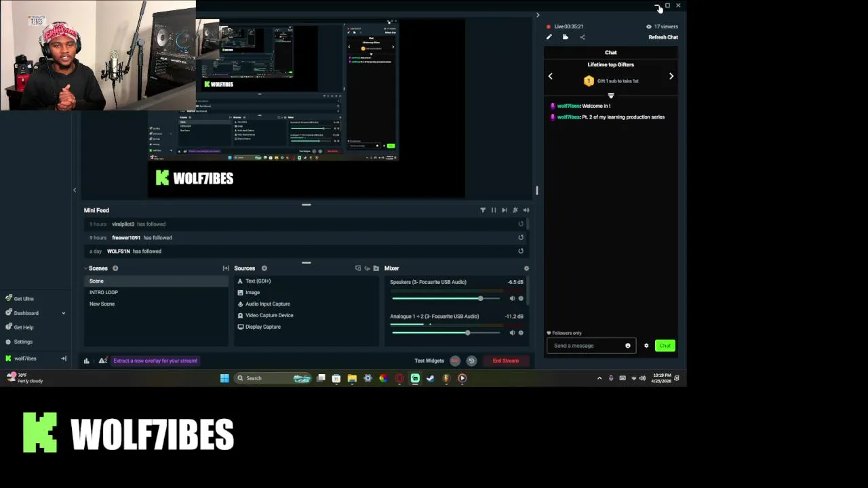Collapse the chat panel with top chevron

538,15
